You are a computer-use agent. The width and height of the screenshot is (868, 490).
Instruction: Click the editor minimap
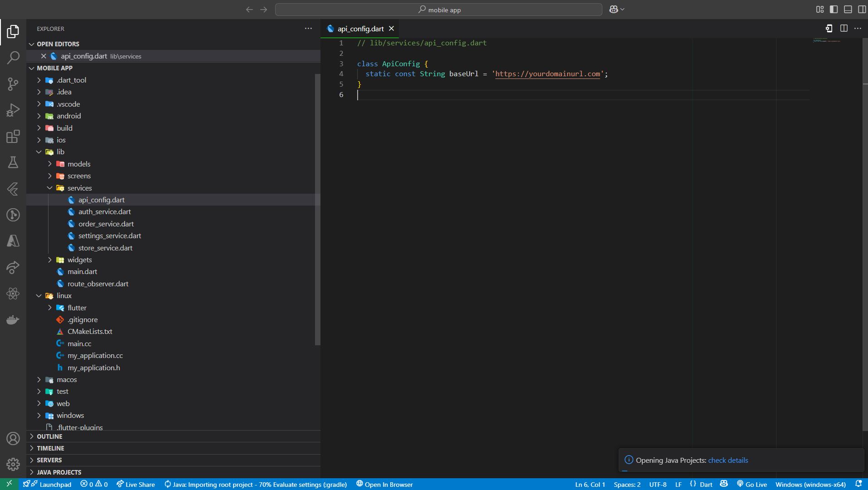[x=836, y=41]
